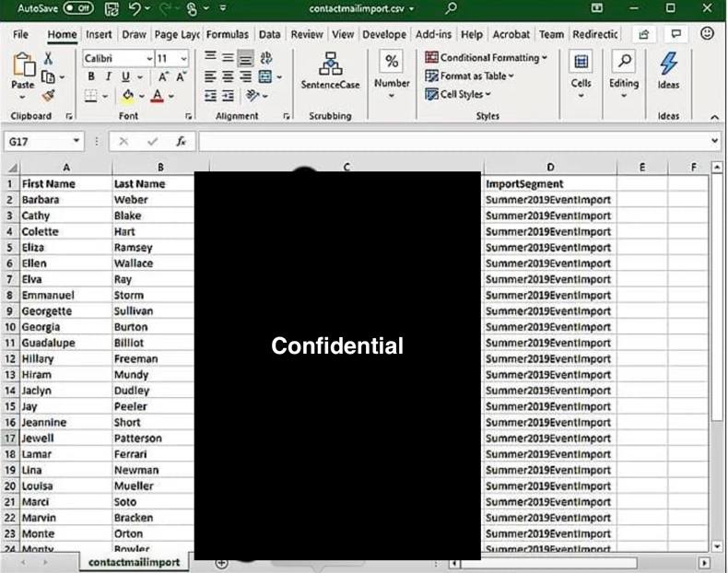Click the Orientation icon
This screenshot has height=573, width=728.
(252, 96)
